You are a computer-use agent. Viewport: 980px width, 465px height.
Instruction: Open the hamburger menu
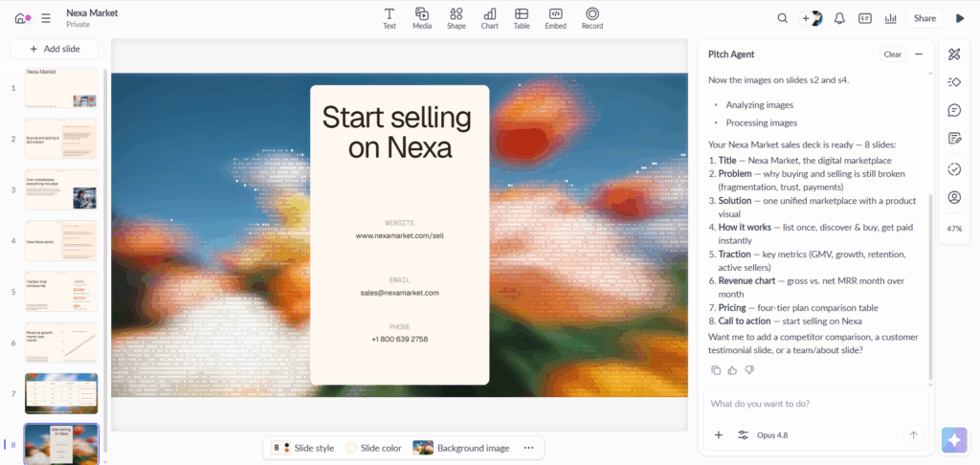(46, 18)
